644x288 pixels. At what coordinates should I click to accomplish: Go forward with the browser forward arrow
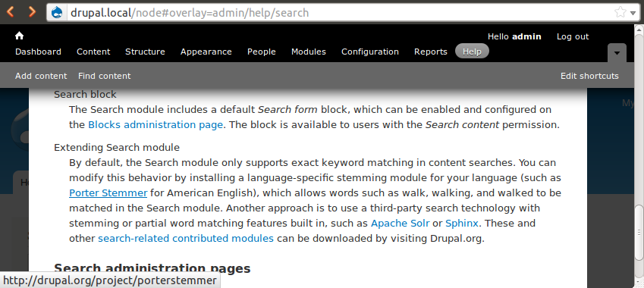click(32, 12)
